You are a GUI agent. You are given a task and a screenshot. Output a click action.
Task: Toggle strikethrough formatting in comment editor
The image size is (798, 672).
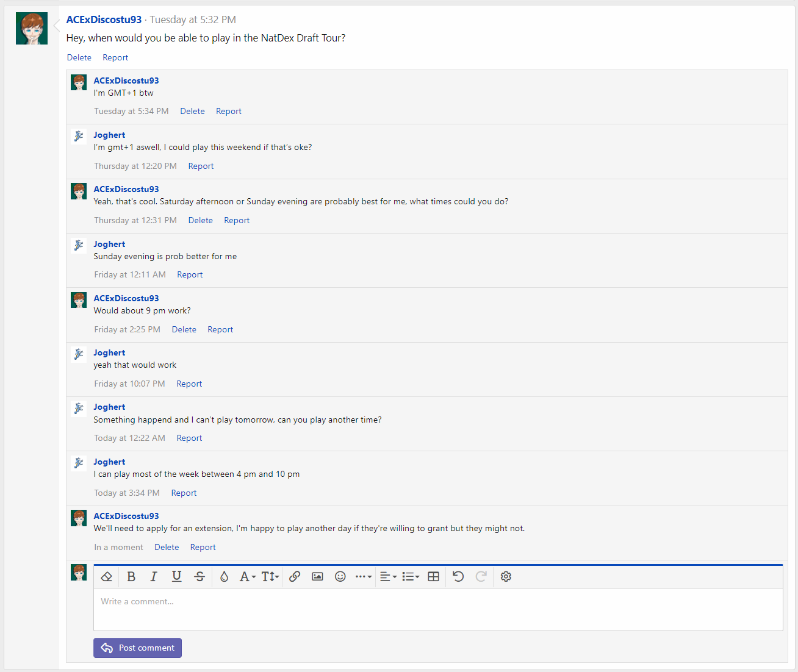pyautogui.click(x=199, y=577)
